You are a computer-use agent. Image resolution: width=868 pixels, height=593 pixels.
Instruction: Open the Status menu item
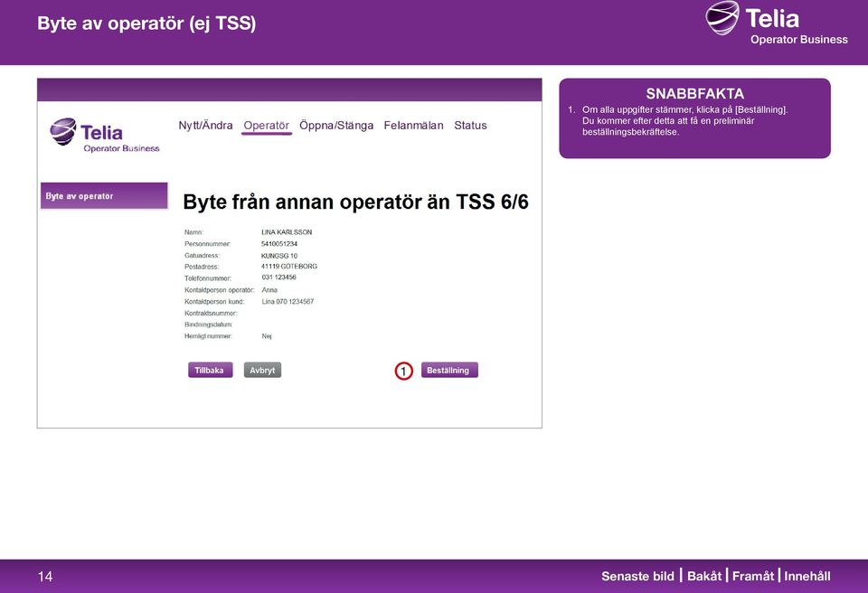coord(470,126)
